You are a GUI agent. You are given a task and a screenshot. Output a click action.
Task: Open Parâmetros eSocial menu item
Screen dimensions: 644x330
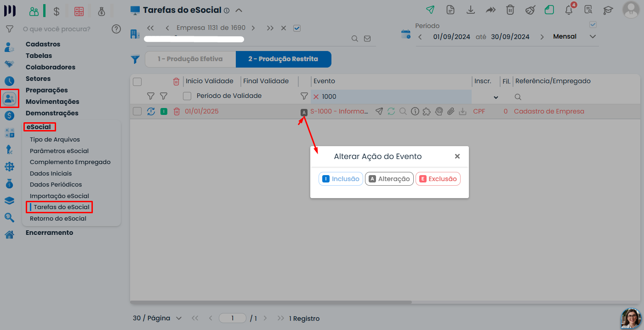tap(59, 151)
